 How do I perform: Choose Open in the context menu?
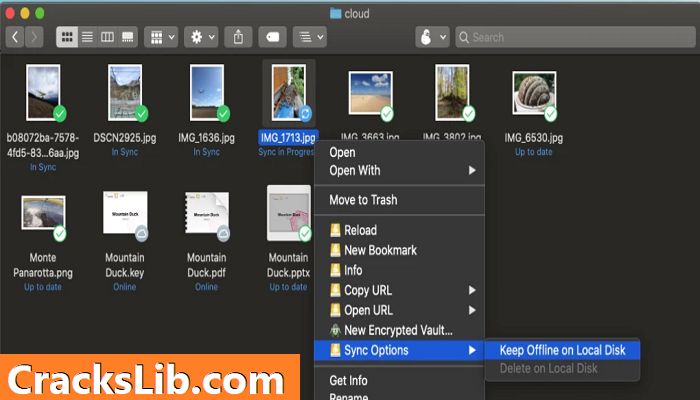coord(400,152)
